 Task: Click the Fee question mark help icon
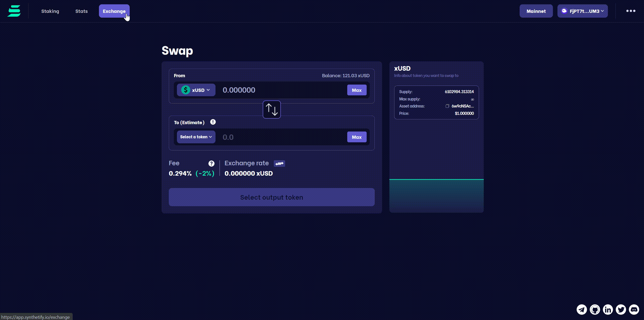211,164
